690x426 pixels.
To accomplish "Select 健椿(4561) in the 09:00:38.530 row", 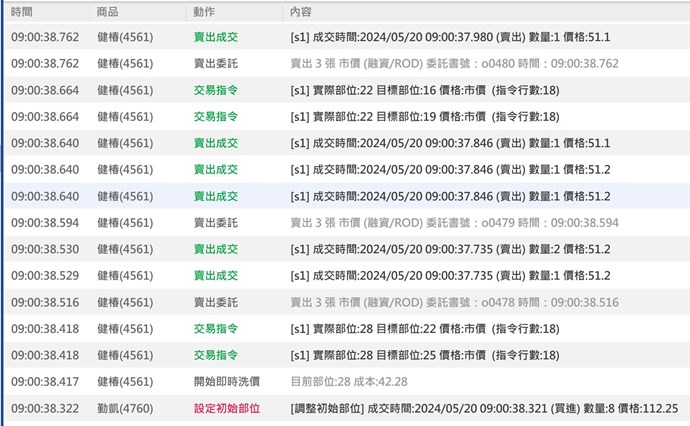I will 125,249.
